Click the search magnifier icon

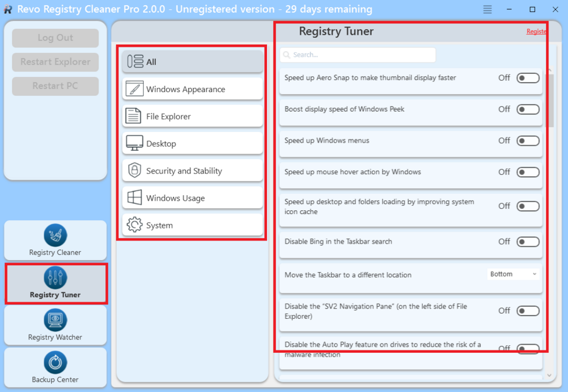click(x=287, y=55)
